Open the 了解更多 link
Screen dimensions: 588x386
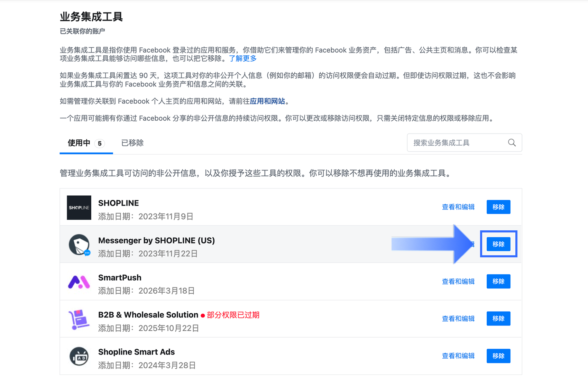[243, 58]
